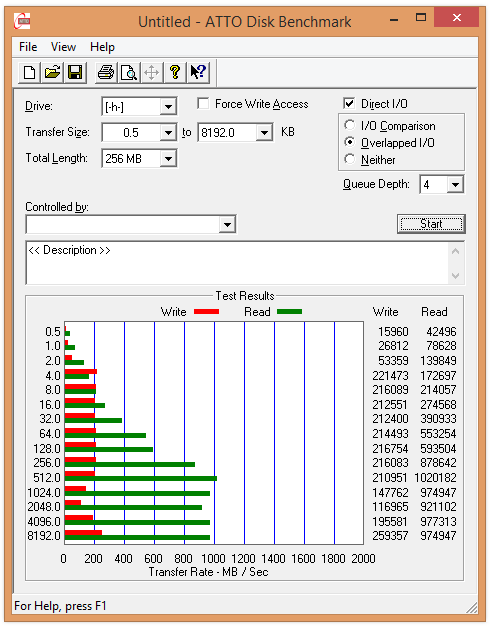The image size is (490, 628).
Task: Expand the Total Length 256 MB dropdown
Action: pyautogui.click(x=168, y=159)
